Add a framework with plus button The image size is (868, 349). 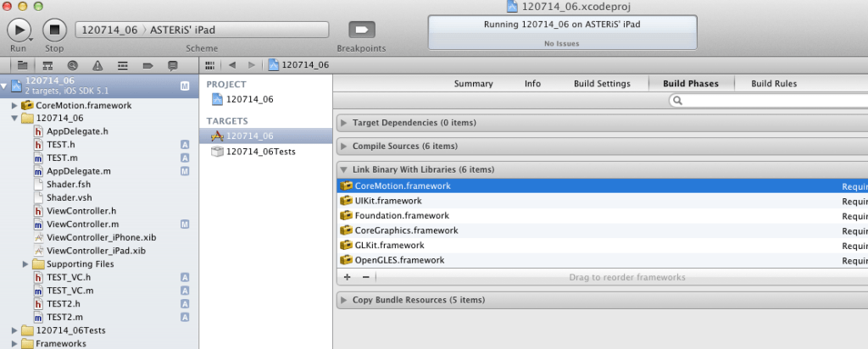pyautogui.click(x=347, y=277)
